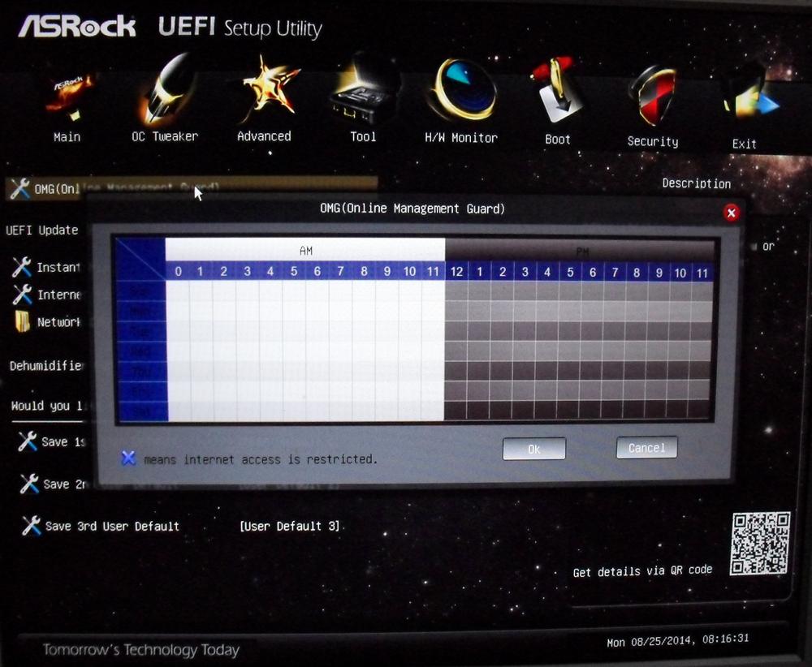Click the 3 hour column under AM
Image resolution: width=812 pixels, height=667 pixels.
pyautogui.click(x=248, y=271)
